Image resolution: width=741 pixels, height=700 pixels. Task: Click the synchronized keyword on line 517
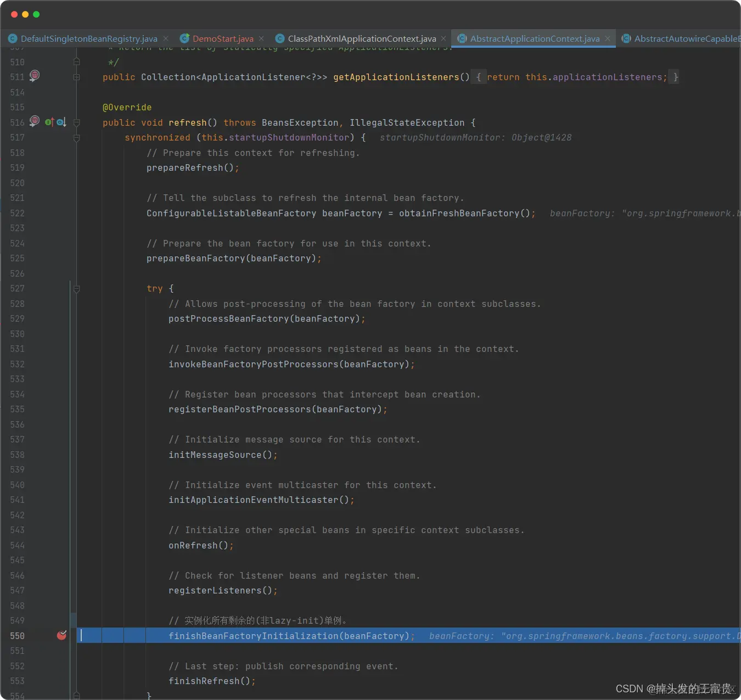pos(157,137)
